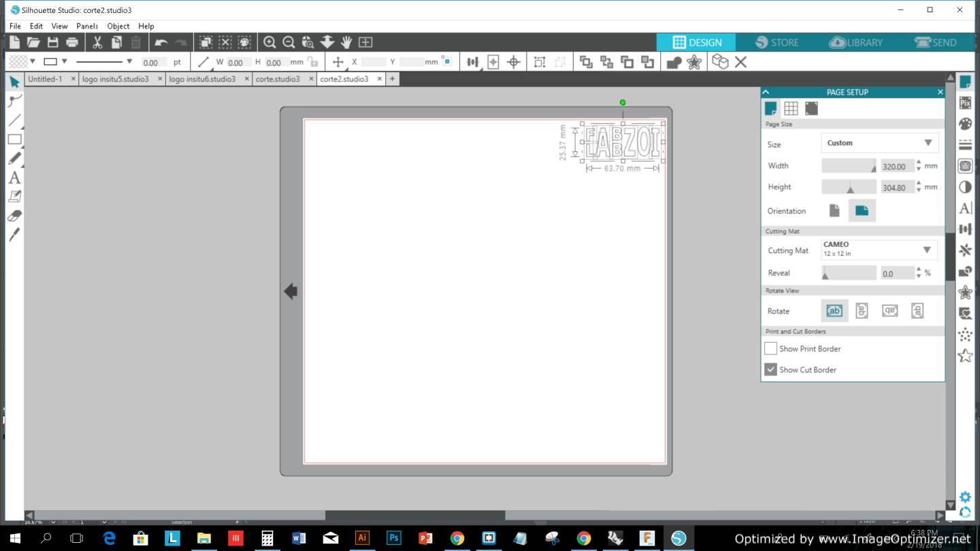Switch to corte.studio3 tab

278,79
